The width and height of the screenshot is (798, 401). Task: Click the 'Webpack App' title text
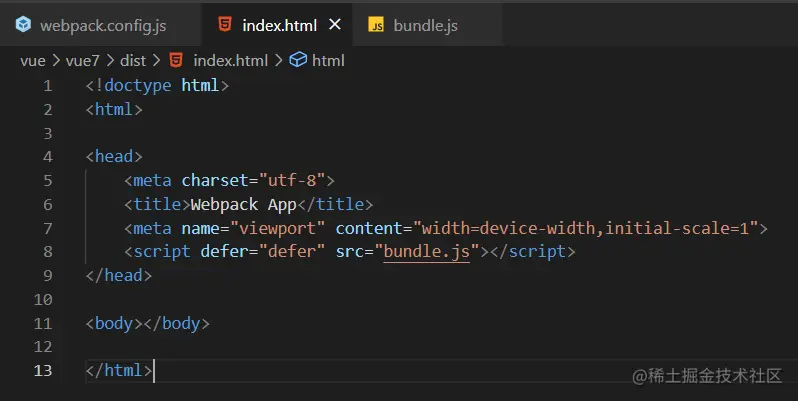pyautogui.click(x=243, y=204)
